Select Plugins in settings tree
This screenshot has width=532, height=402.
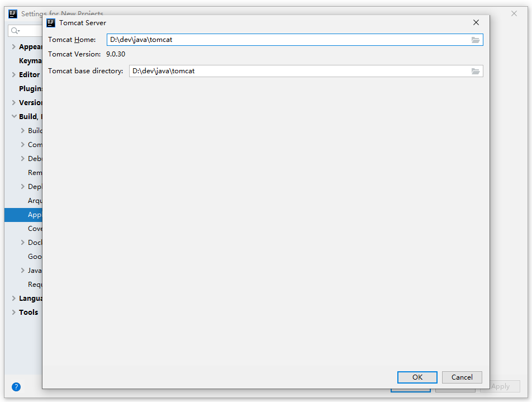(x=31, y=88)
